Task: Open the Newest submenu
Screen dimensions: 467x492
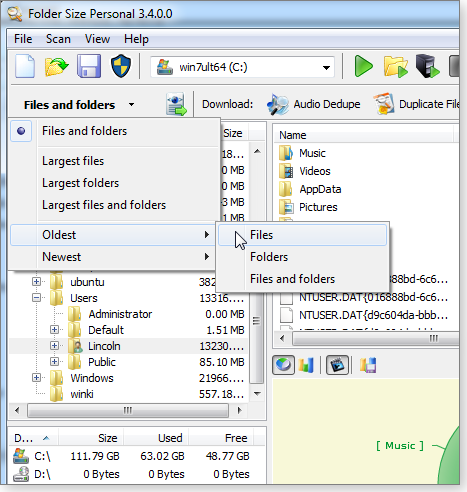Action: pyautogui.click(x=113, y=257)
